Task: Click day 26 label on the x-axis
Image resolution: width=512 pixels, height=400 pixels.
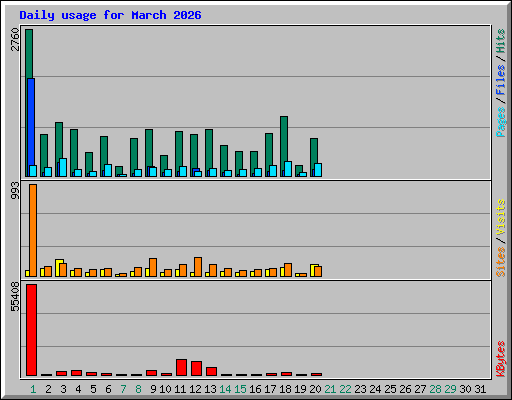Action: [405, 389]
